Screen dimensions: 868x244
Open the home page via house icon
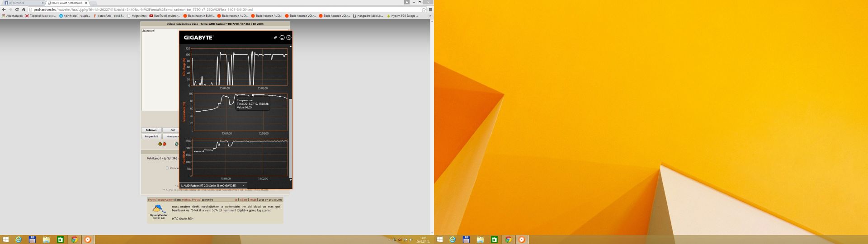click(x=24, y=9)
